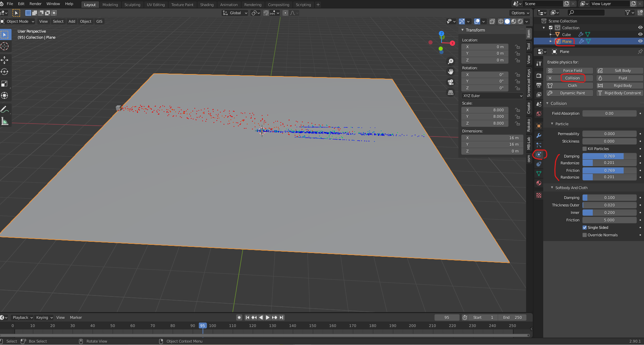Activate the Rotate tool
This screenshot has width=644, height=345.
pyautogui.click(x=5, y=72)
